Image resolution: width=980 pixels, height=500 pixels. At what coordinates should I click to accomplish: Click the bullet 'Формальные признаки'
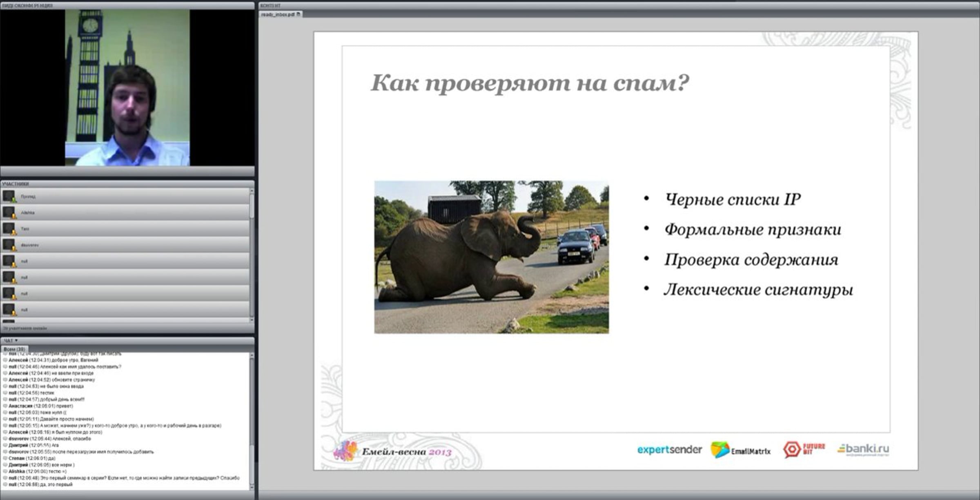[753, 230]
